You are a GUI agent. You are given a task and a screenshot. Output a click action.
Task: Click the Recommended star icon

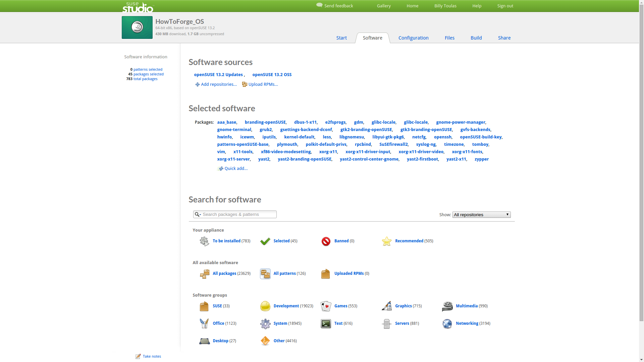[387, 241]
